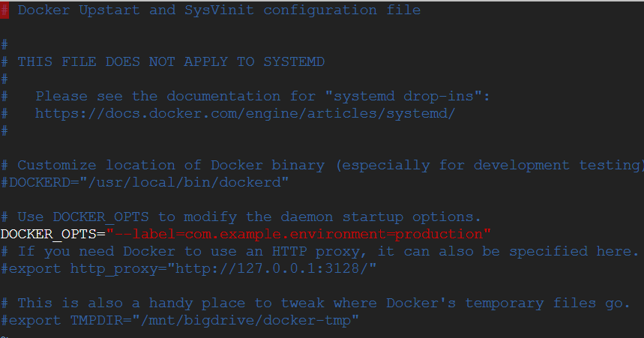Screen dimensions: 644x338
Task: Click the word Upstart in first line
Action: pos(109,10)
